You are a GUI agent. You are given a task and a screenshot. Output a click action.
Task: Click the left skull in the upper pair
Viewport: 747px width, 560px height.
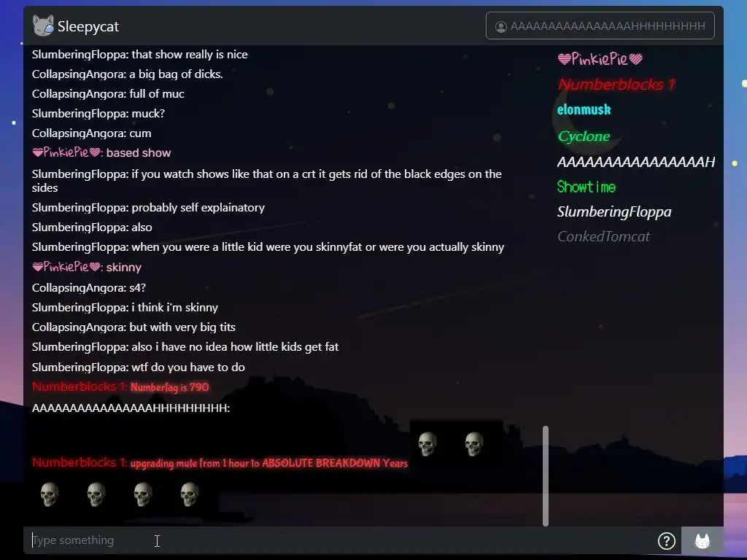(x=427, y=444)
